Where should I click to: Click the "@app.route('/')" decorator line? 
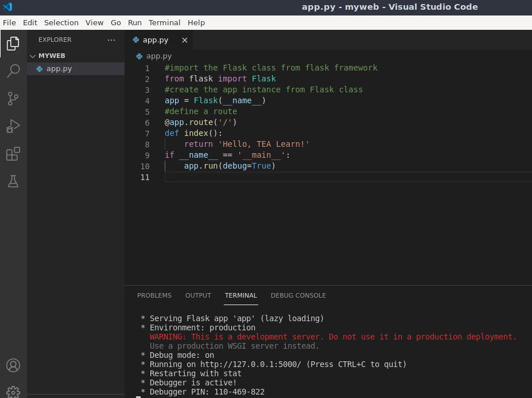point(200,122)
